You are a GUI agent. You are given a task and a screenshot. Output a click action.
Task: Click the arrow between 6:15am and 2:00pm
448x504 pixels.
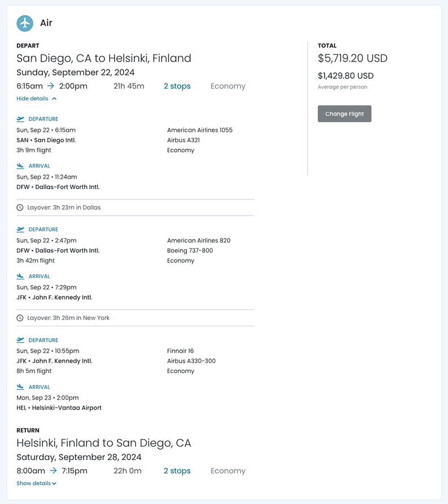coord(51,86)
